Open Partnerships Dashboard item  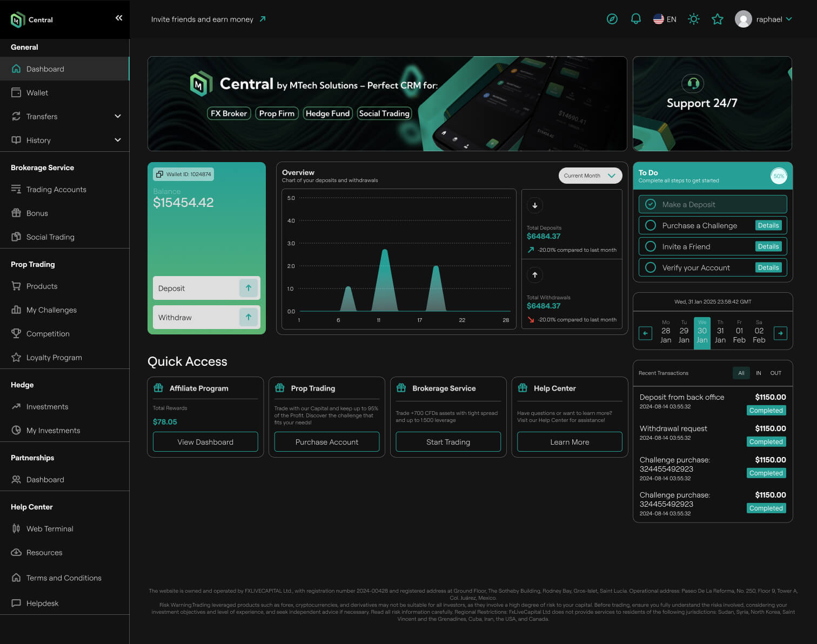(x=65, y=479)
